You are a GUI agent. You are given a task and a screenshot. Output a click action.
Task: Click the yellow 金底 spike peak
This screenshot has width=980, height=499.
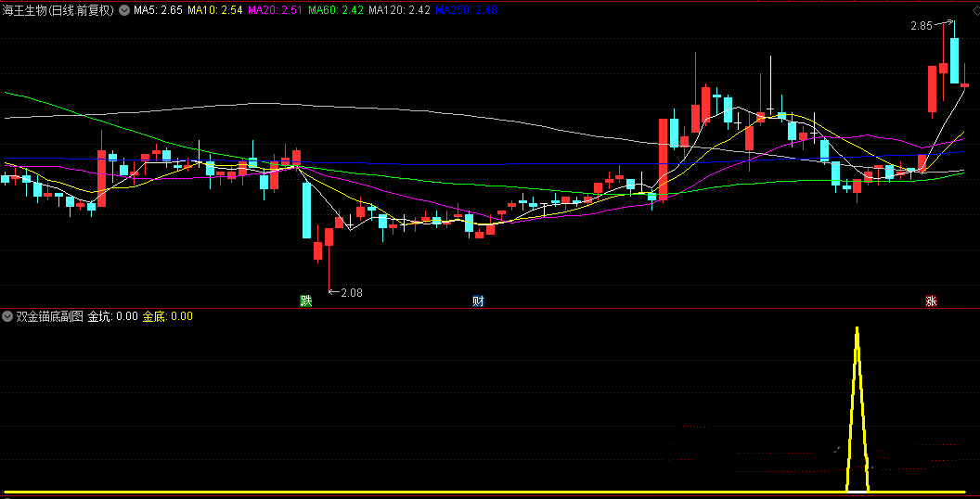857,328
